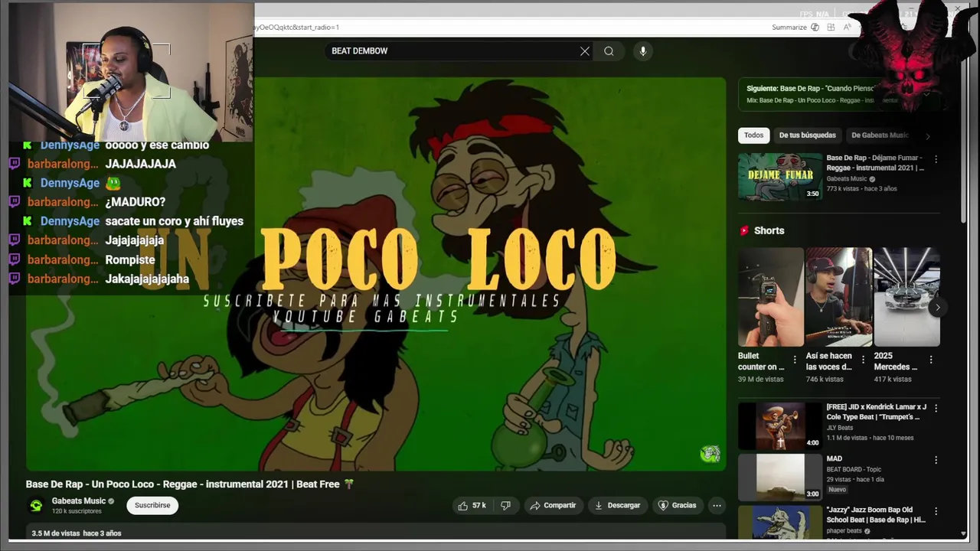Open the Gabeats Music channel name
980x551 pixels.
point(79,501)
